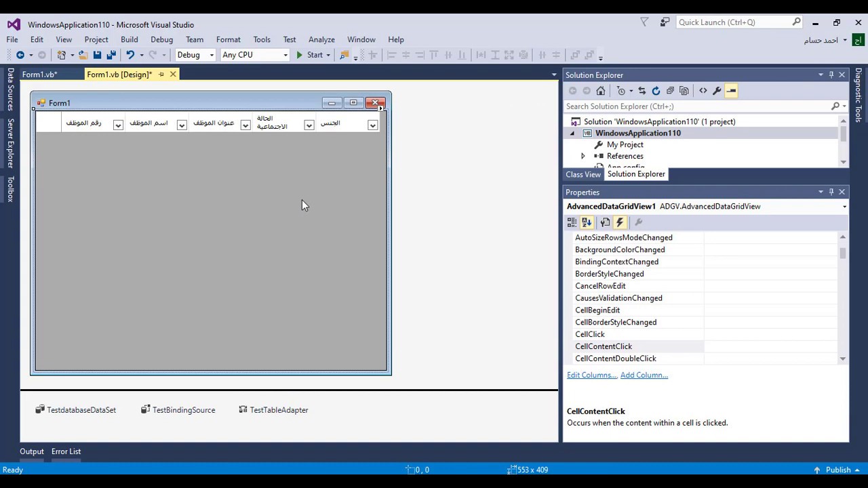Open the Output tab

(32, 451)
